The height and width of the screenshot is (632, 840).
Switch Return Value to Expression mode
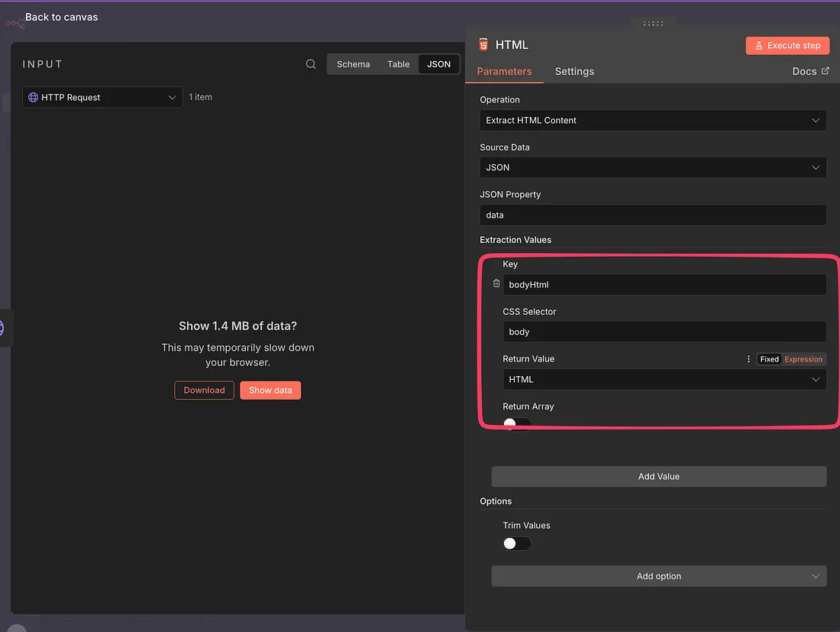click(803, 359)
